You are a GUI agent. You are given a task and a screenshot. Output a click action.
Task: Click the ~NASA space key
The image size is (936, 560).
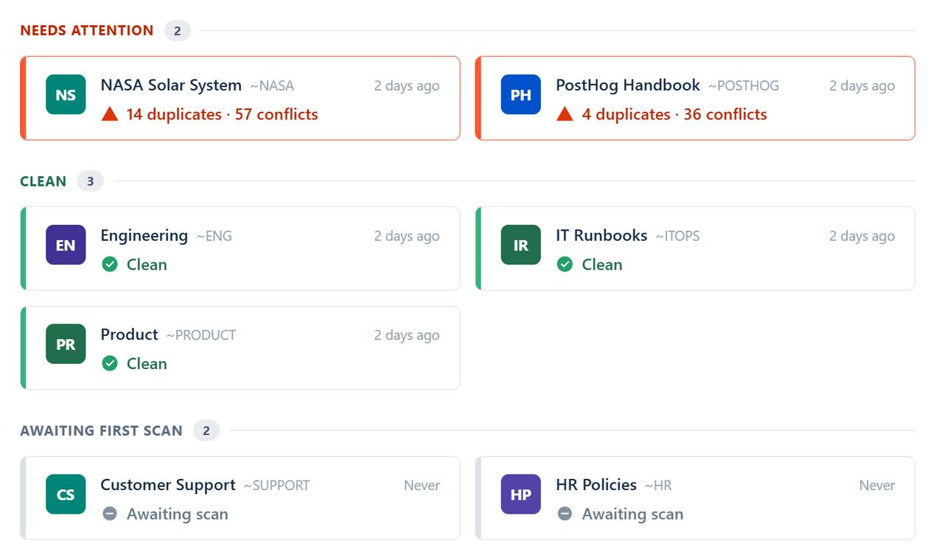click(272, 85)
